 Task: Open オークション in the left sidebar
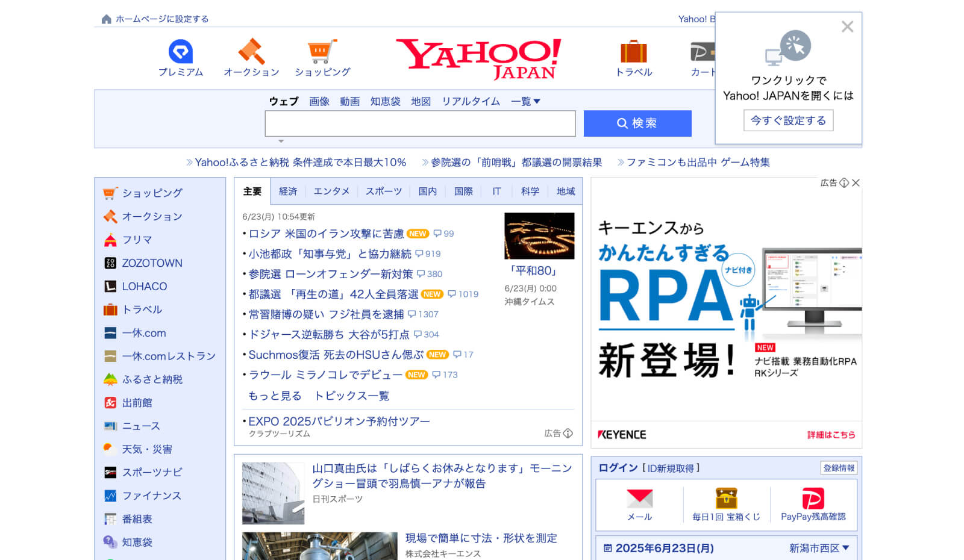click(x=152, y=216)
